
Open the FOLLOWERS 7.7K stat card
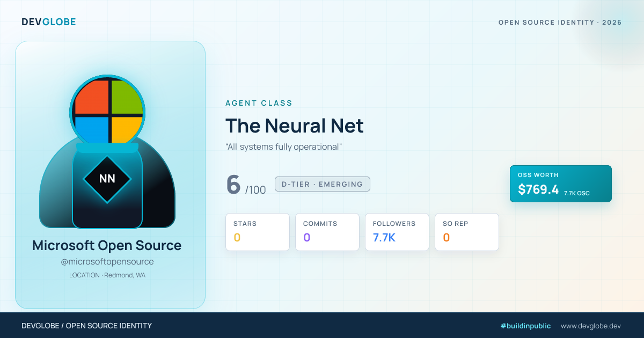(x=397, y=232)
